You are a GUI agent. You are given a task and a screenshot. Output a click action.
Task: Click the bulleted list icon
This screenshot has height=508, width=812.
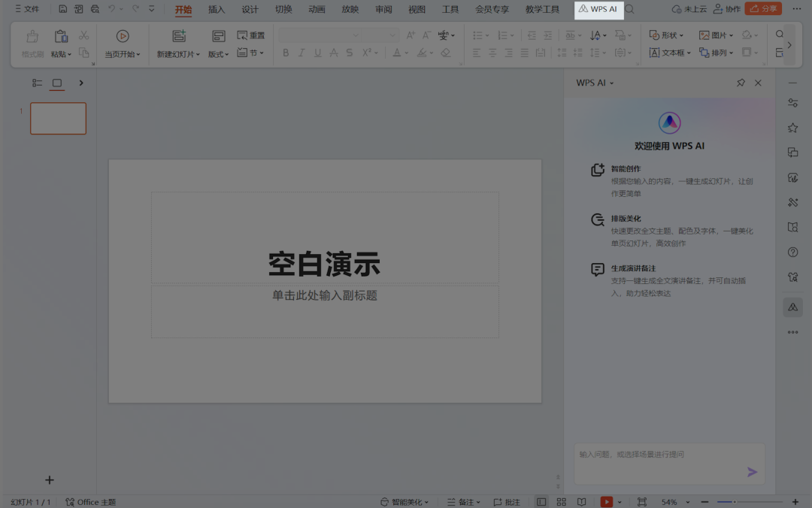(477, 35)
